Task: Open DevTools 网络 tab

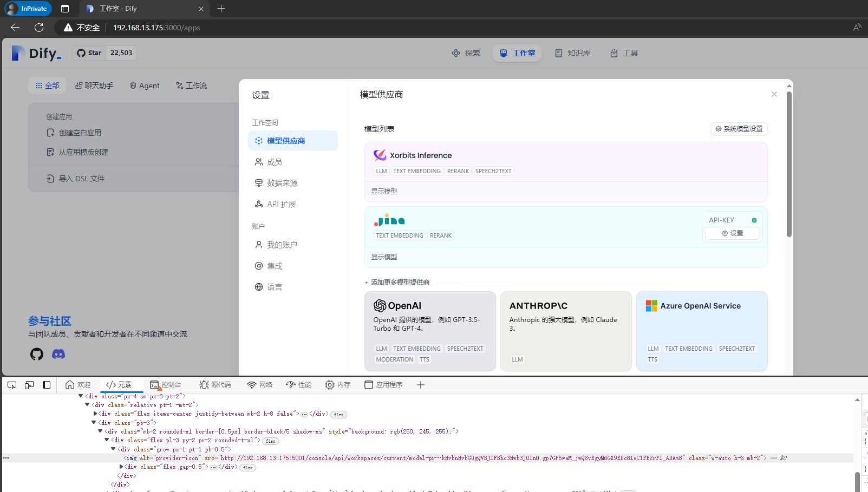Action: [260, 385]
